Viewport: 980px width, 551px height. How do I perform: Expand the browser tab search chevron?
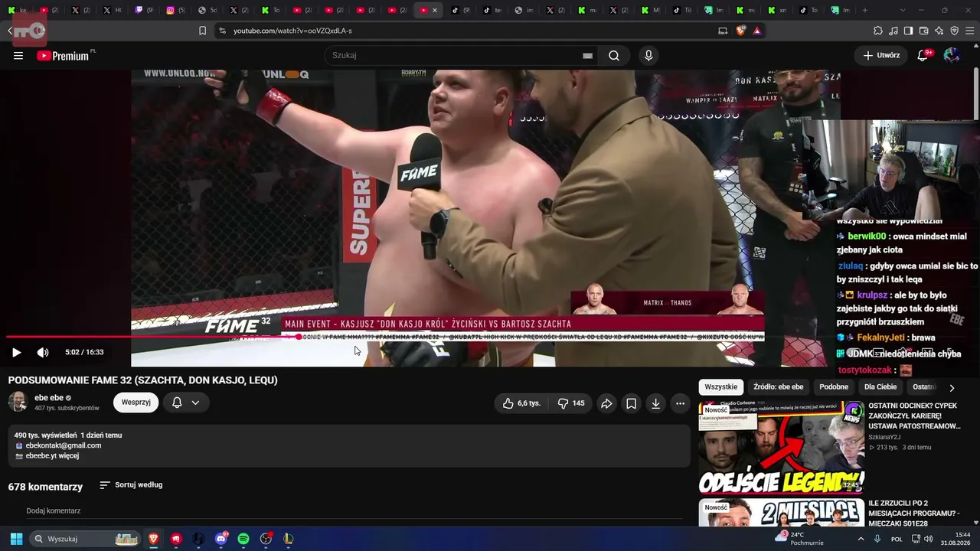(903, 10)
